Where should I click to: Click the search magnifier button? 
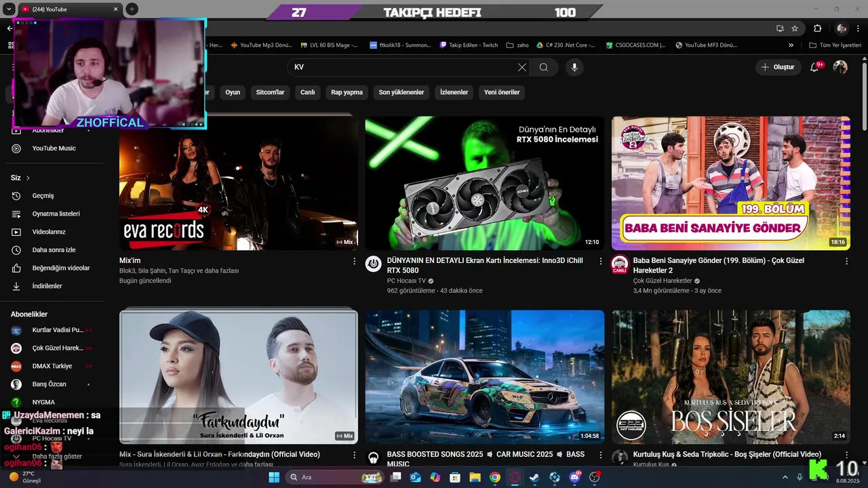tap(544, 67)
